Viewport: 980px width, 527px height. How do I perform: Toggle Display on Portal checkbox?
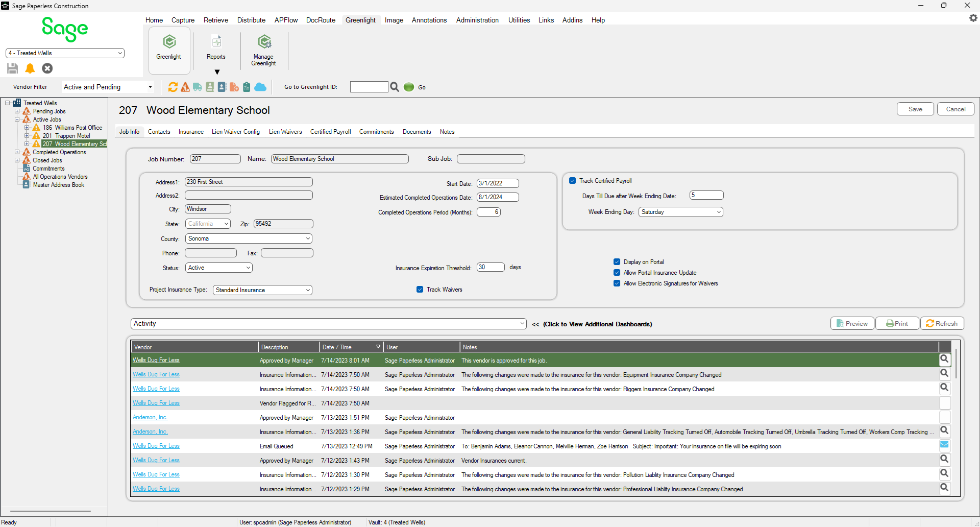617,262
